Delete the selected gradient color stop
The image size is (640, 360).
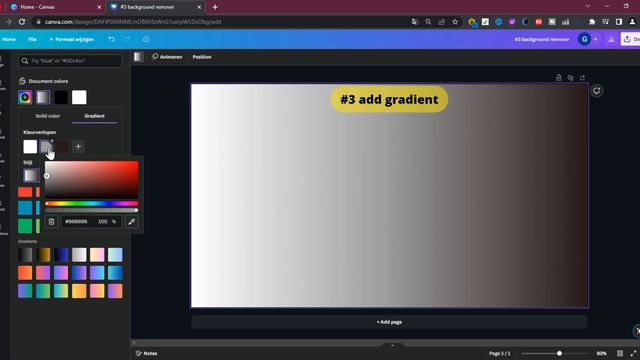tap(51, 222)
